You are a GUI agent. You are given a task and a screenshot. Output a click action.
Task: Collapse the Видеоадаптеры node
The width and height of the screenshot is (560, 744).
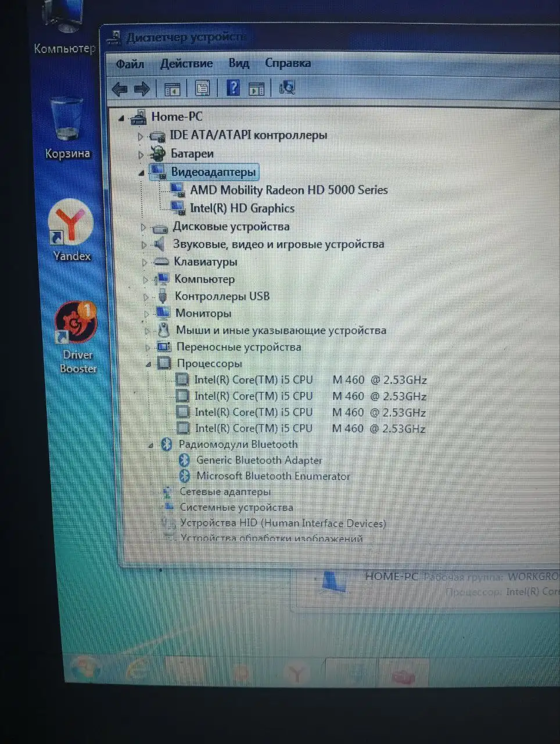click(141, 173)
